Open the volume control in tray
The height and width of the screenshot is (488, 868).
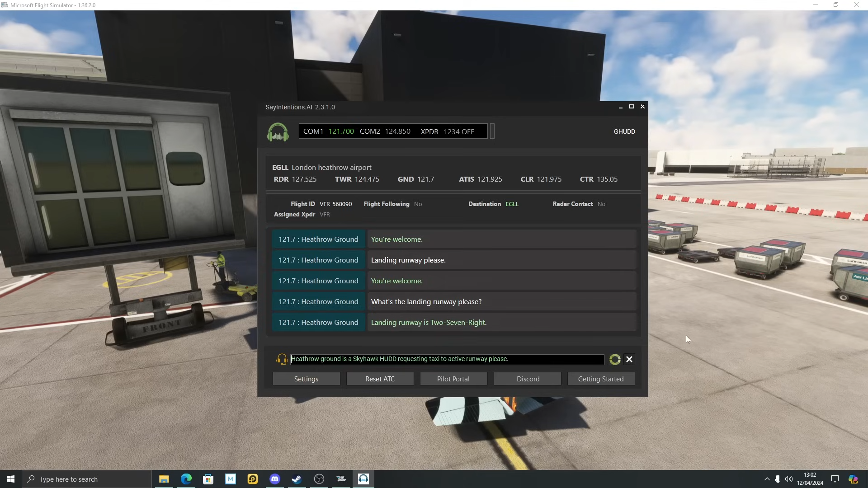coord(789,479)
